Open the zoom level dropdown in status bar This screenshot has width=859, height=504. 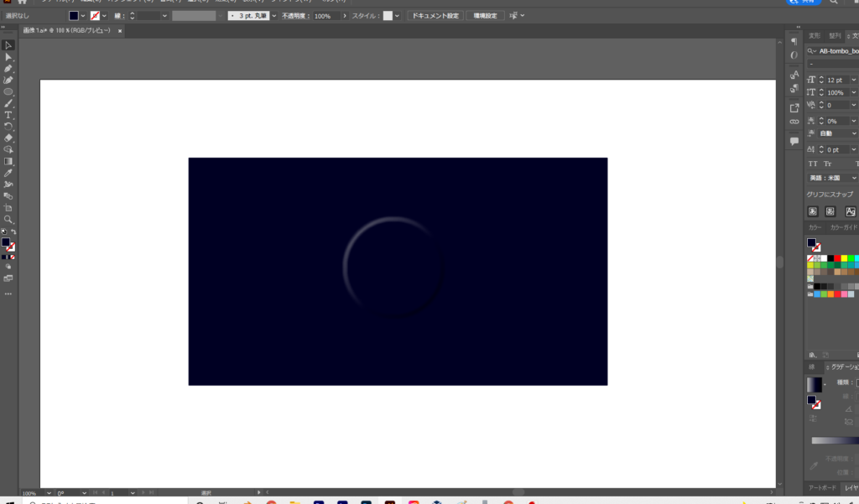pyautogui.click(x=49, y=493)
